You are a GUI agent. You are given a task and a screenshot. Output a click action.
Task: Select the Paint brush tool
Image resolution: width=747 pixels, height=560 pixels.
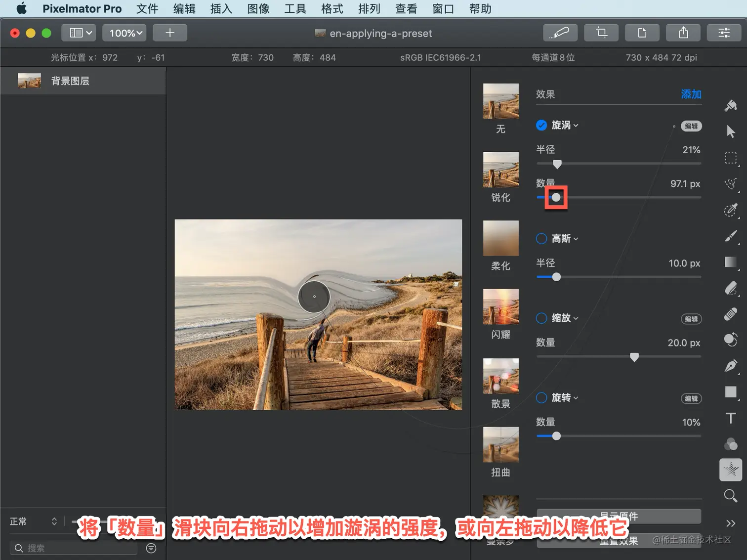pos(731,236)
